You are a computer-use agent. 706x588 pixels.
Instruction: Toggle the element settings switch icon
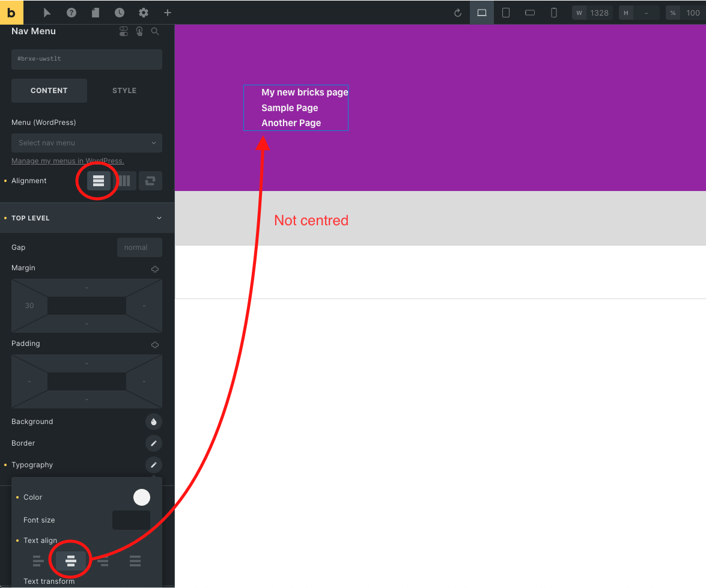click(124, 31)
